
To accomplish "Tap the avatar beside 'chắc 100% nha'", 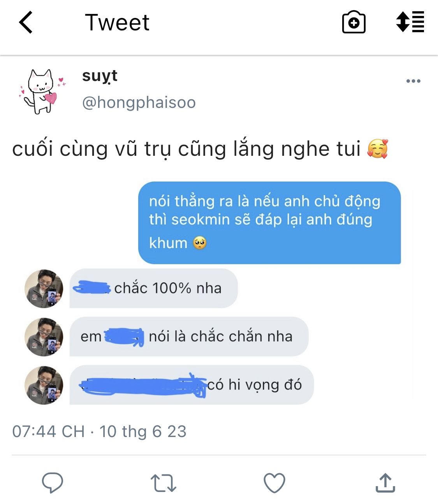I will pyautogui.click(x=44, y=289).
